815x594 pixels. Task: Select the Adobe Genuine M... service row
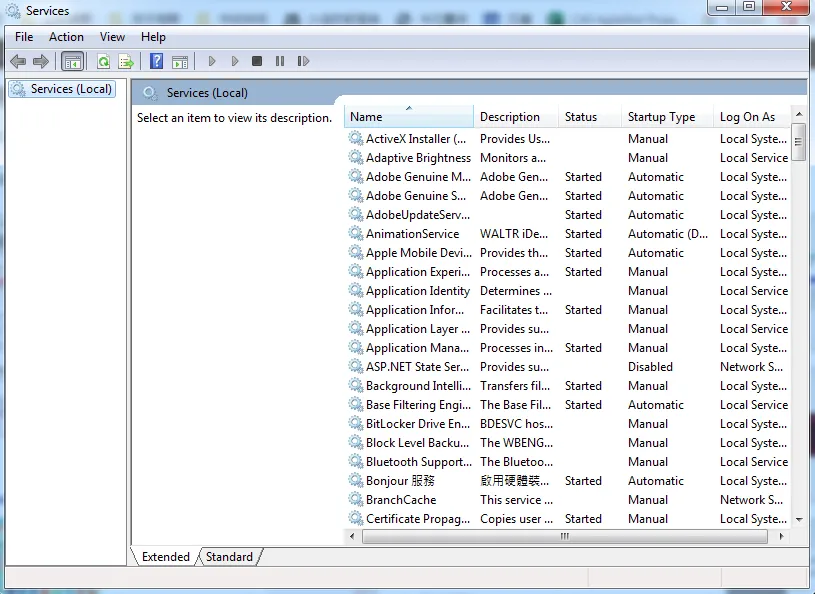(x=568, y=177)
